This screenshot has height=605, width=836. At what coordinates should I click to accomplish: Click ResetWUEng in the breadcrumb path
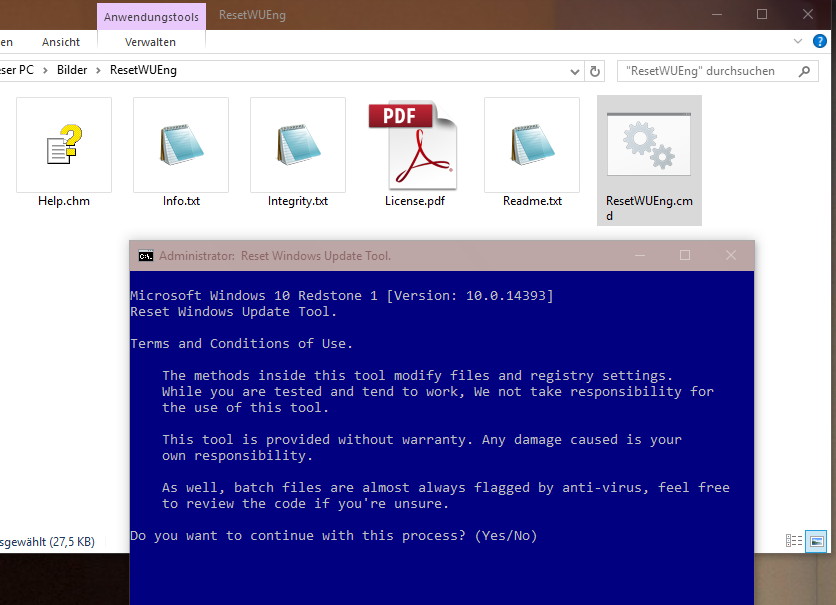coord(143,70)
